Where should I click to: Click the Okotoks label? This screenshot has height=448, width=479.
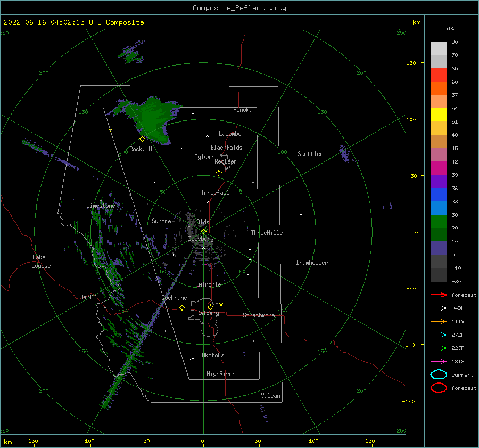point(213,355)
